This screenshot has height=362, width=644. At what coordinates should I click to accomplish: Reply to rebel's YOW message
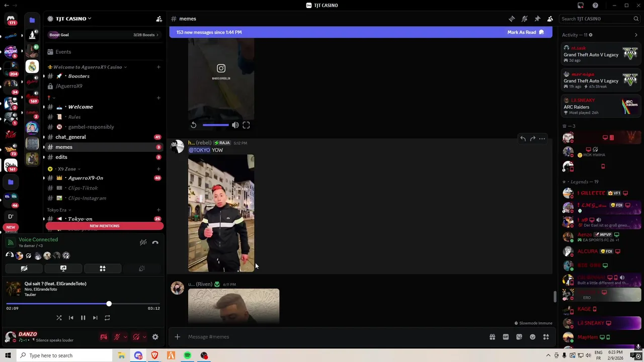(x=523, y=139)
